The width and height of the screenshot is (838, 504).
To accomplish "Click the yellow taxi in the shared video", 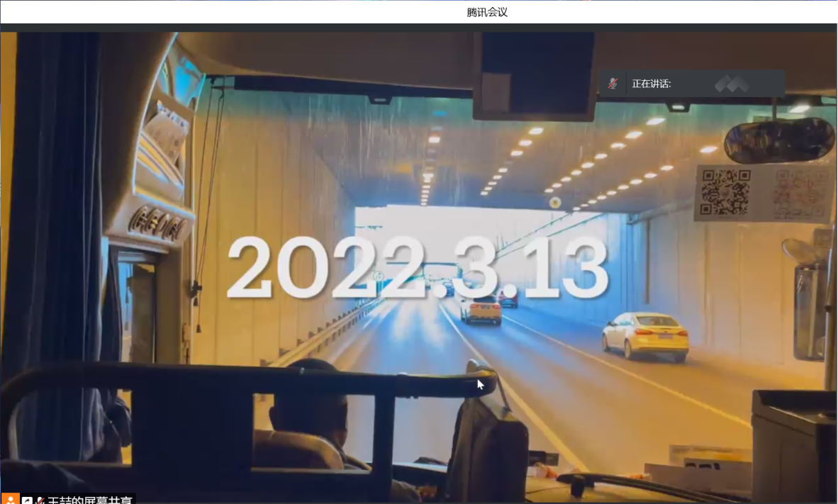I will tap(645, 336).
